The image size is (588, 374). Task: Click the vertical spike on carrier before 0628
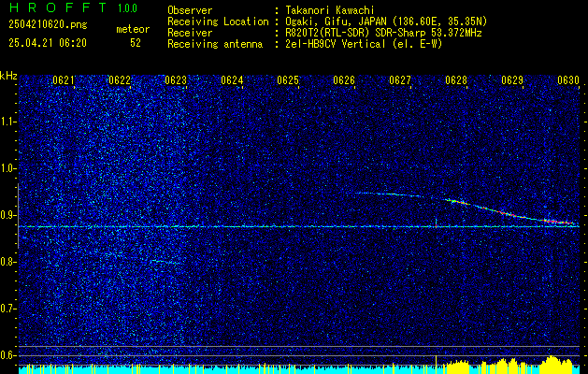(436, 222)
